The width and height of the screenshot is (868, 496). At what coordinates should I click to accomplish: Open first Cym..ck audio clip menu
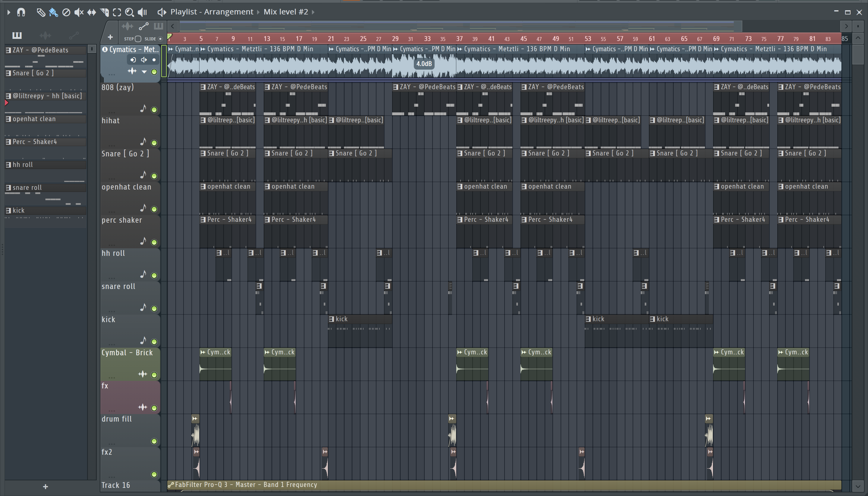coord(203,352)
